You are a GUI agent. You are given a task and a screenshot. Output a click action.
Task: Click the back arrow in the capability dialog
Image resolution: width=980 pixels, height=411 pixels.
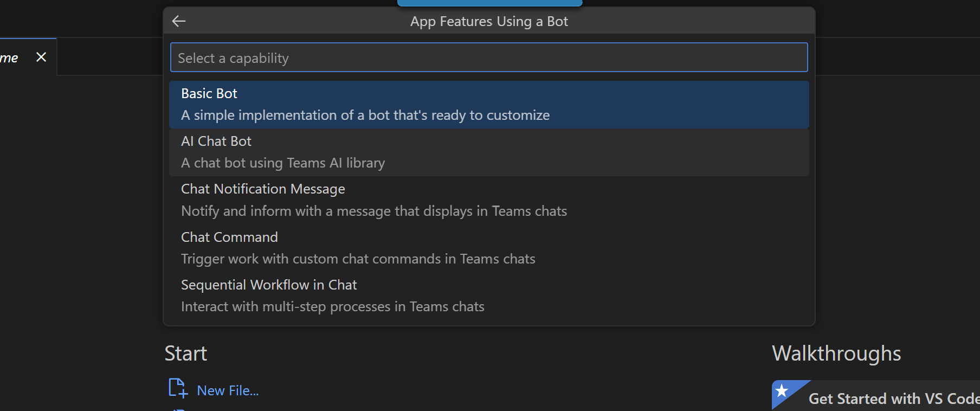(178, 21)
